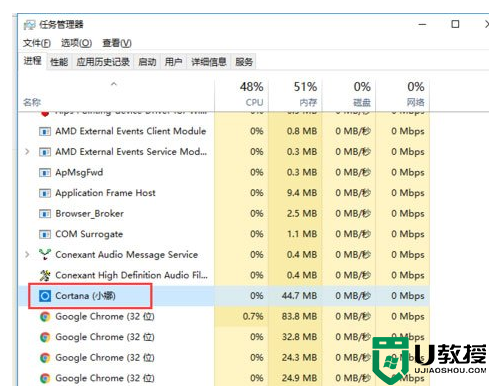Switch to the 性能 tab
The width and height of the screenshot is (489, 386).
click(59, 62)
